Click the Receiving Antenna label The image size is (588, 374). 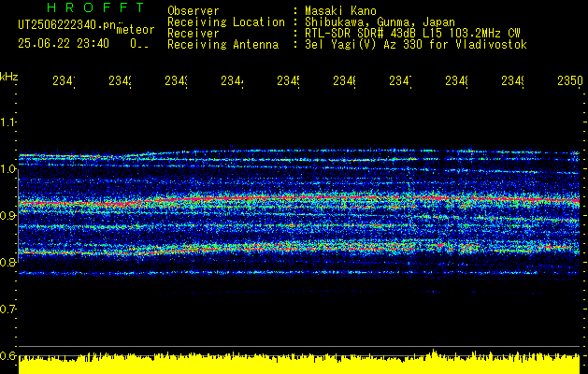(222, 45)
